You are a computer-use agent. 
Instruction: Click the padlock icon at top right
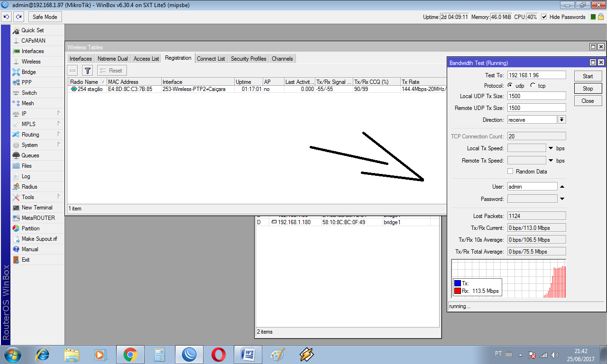[600, 17]
